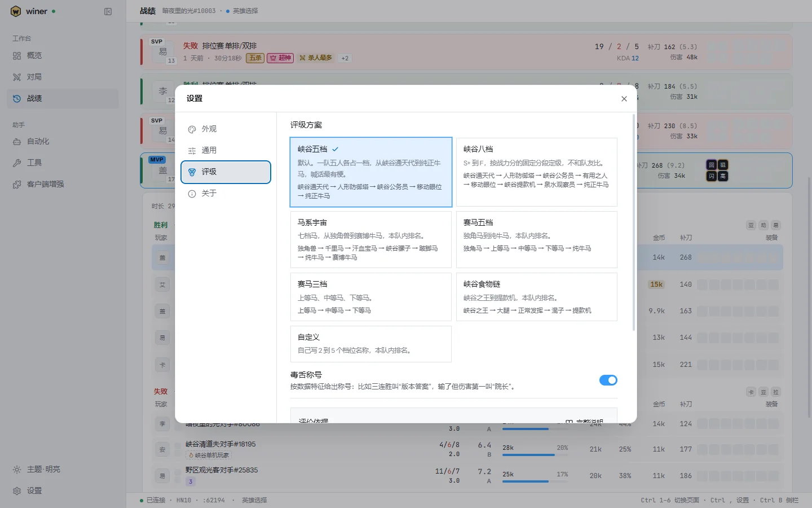Switch theme via 主题·明亮

(63, 470)
